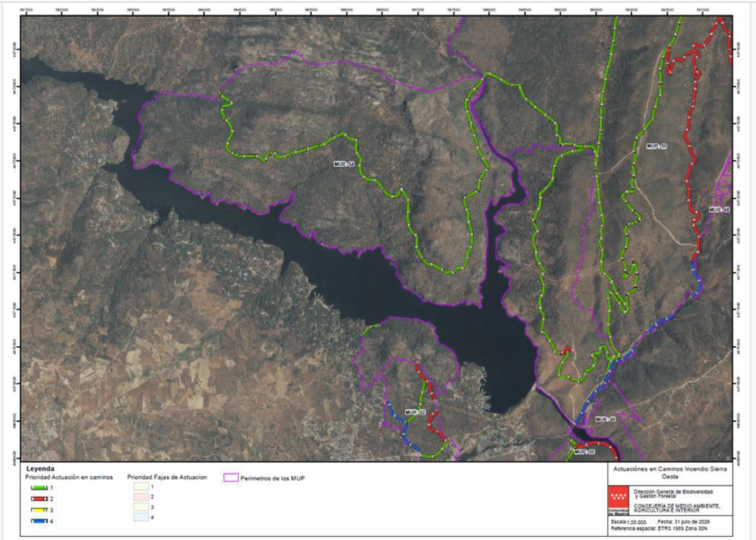Click the 'MUP: 54' map label

point(344,164)
